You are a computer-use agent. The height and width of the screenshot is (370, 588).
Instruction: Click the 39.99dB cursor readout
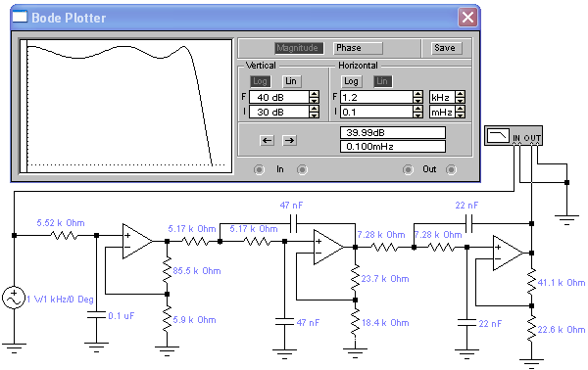[393, 132]
